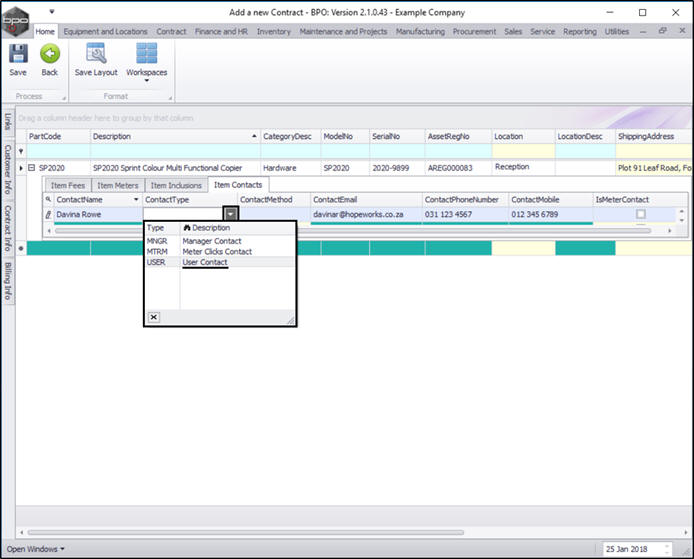The width and height of the screenshot is (694, 559).
Task: Click the BPO application logo
Action: point(15,20)
